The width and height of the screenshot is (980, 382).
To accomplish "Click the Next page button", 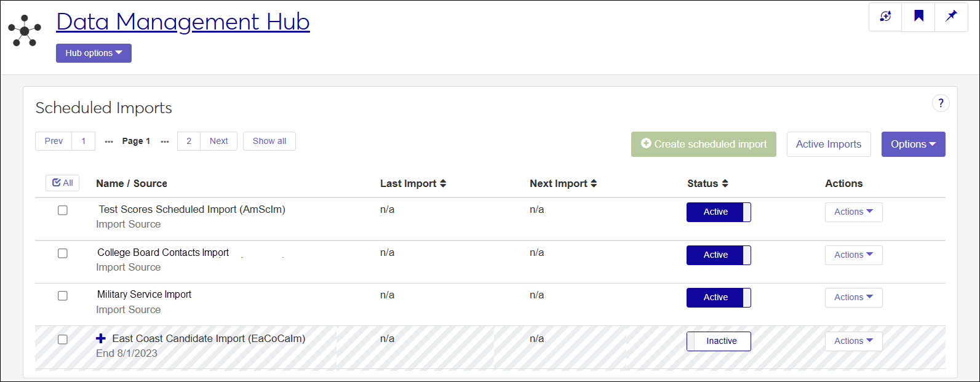I will click(218, 141).
